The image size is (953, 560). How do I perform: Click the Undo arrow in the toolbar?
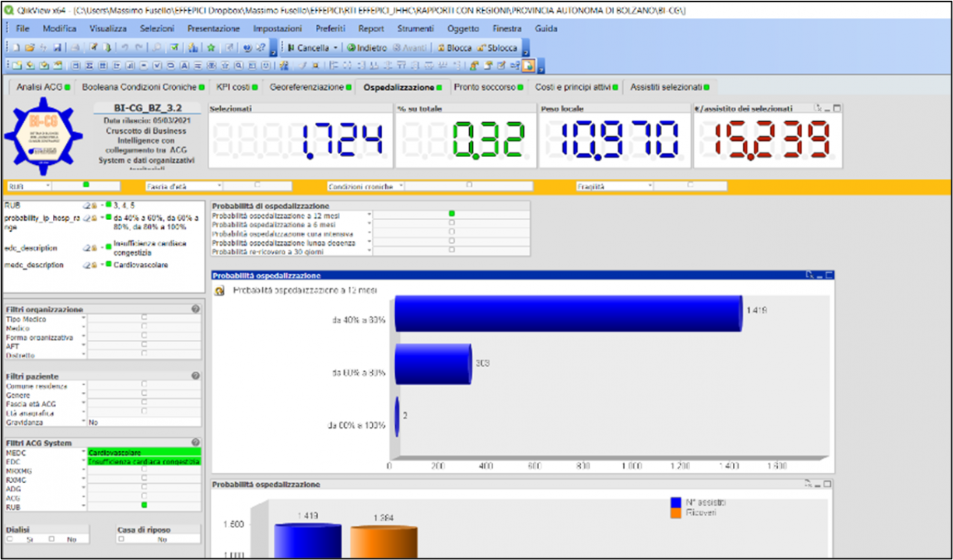124,47
